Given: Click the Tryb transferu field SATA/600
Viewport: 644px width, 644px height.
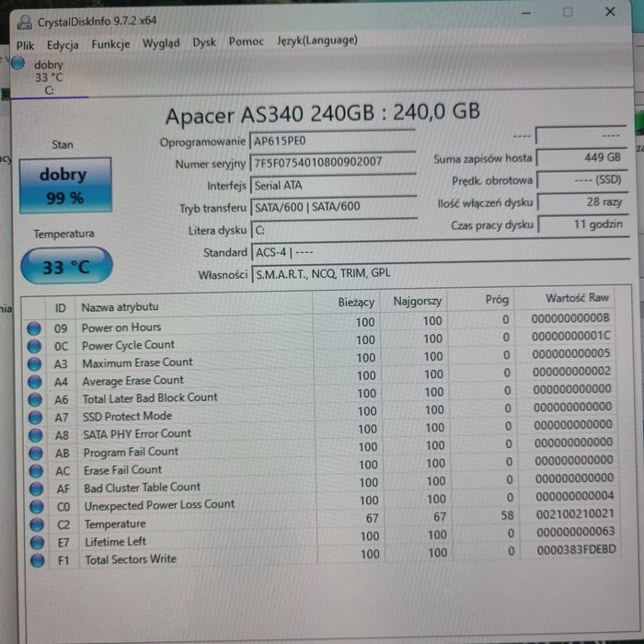Looking at the screenshot, I should [333, 207].
